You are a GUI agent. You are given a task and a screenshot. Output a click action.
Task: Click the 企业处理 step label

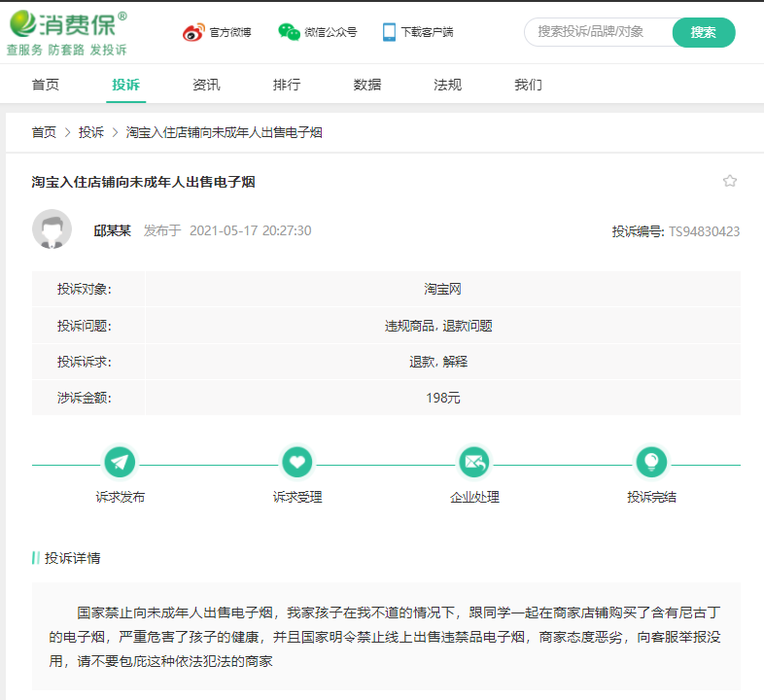coord(474,497)
